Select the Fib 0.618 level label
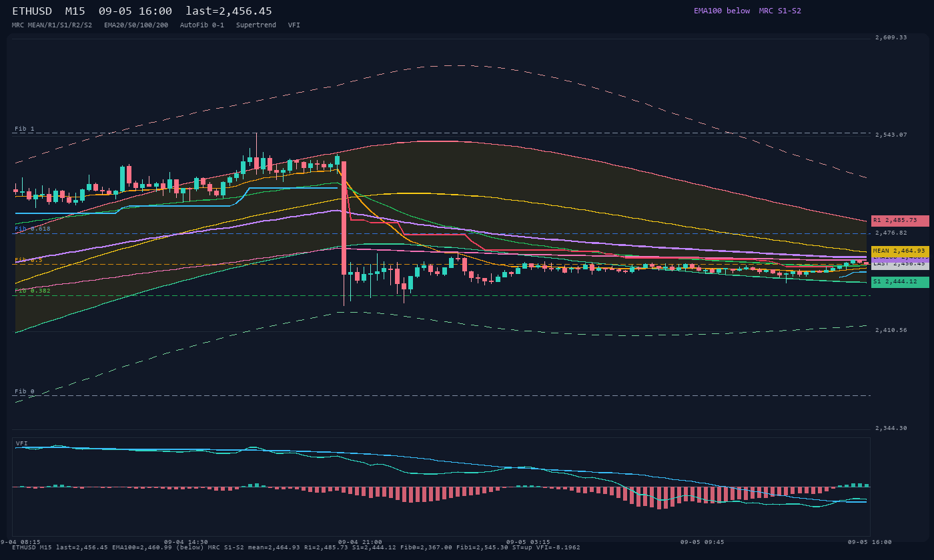Image resolution: width=934 pixels, height=560 pixels. pyautogui.click(x=33, y=229)
